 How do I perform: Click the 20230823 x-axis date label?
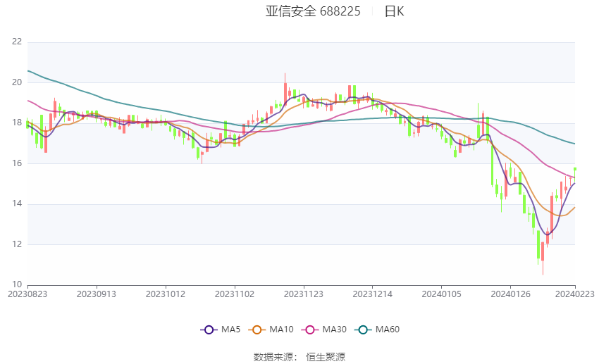click(x=27, y=294)
